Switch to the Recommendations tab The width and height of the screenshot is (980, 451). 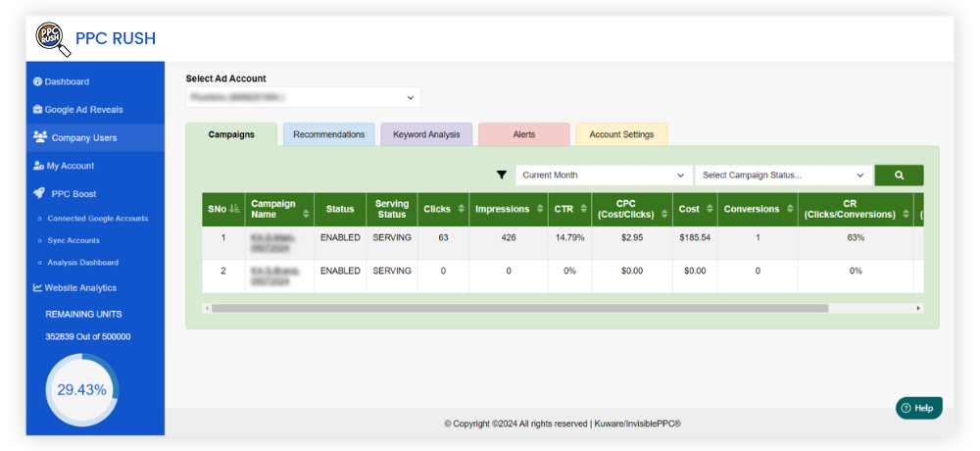click(328, 134)
